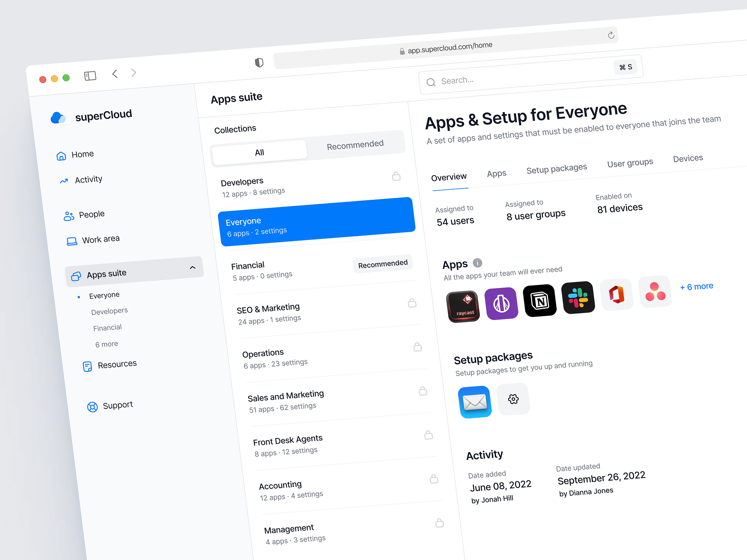
Task: Open the Asana app icon
Action: [655, 292]
